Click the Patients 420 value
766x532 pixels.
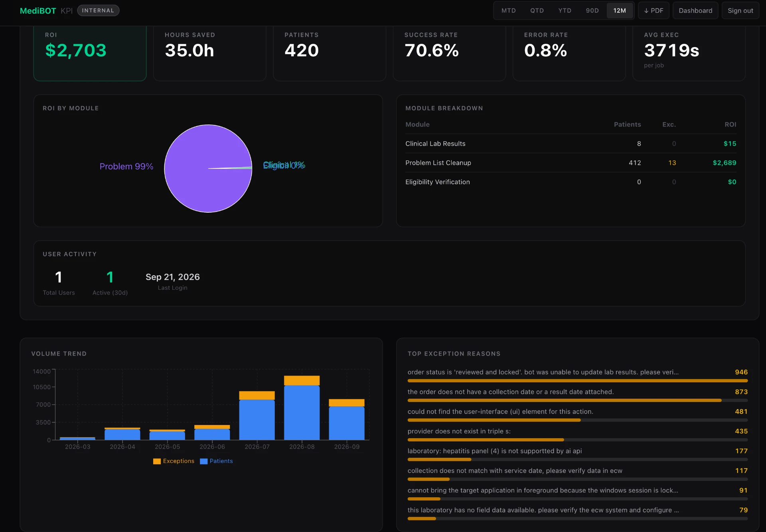tap(302, 51)
